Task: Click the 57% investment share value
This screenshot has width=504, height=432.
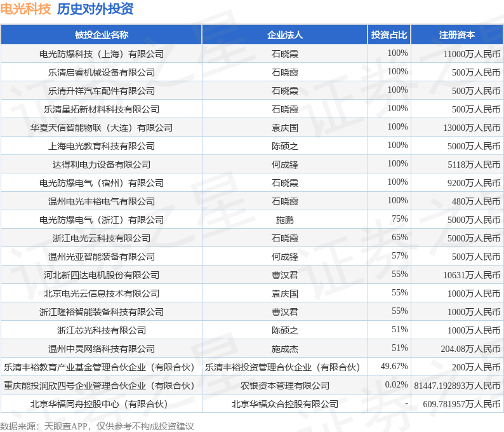Action: pos(399,255)
